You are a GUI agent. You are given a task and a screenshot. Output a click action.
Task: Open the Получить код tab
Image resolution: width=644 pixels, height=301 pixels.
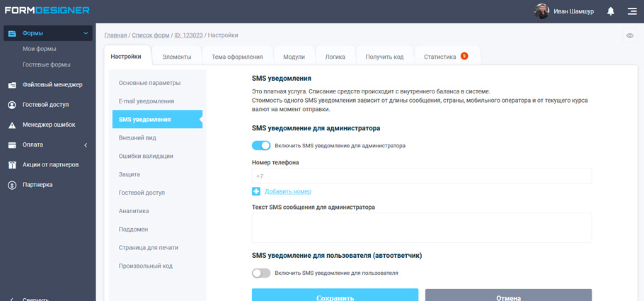[384, 57]
